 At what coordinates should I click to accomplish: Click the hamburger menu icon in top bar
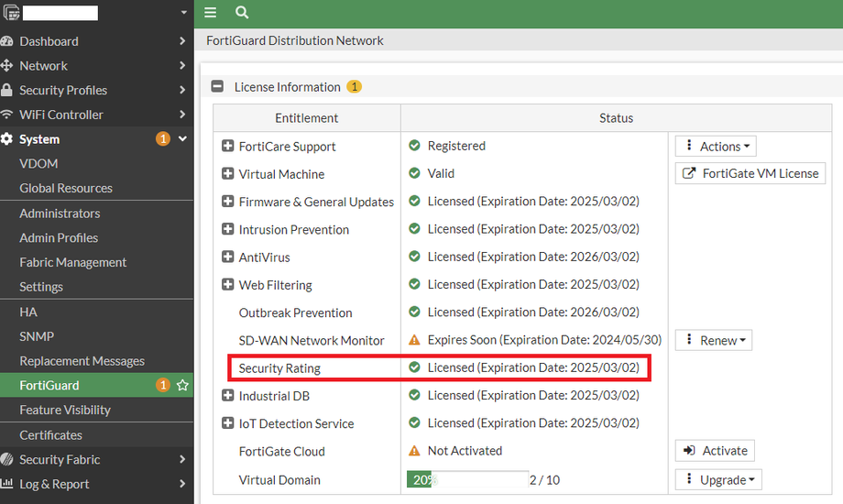[x=211, y=13]
